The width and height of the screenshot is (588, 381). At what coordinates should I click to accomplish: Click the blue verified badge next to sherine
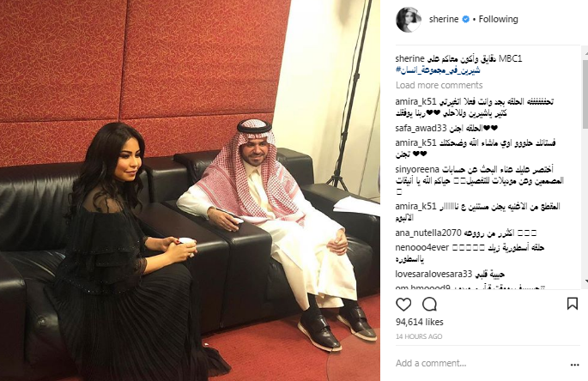(x=465, y=19)
